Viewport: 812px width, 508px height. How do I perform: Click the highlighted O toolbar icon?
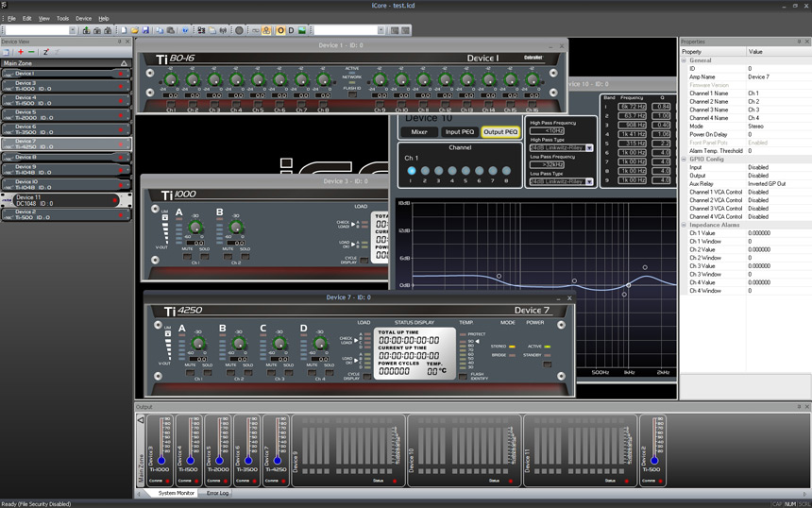279,30
